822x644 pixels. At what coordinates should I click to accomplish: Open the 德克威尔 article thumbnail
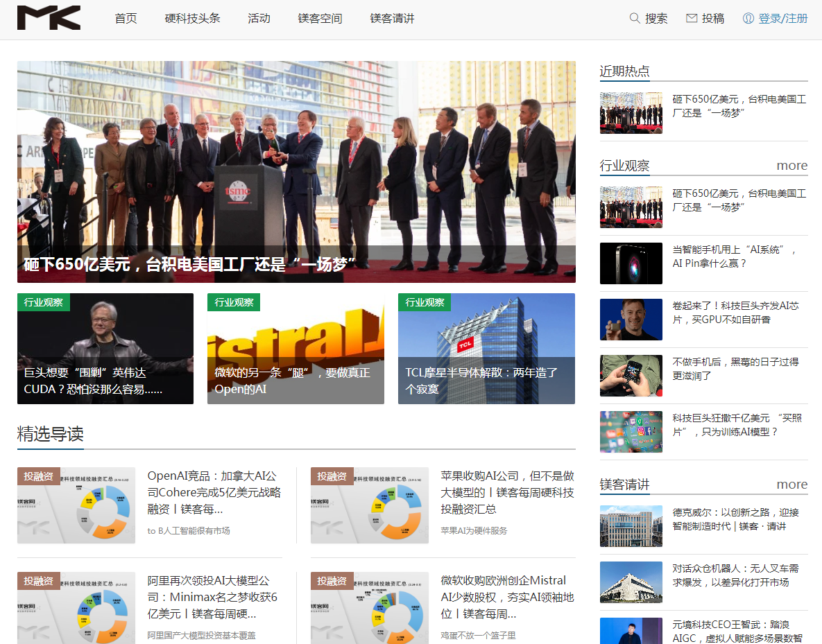coord(631,526)
